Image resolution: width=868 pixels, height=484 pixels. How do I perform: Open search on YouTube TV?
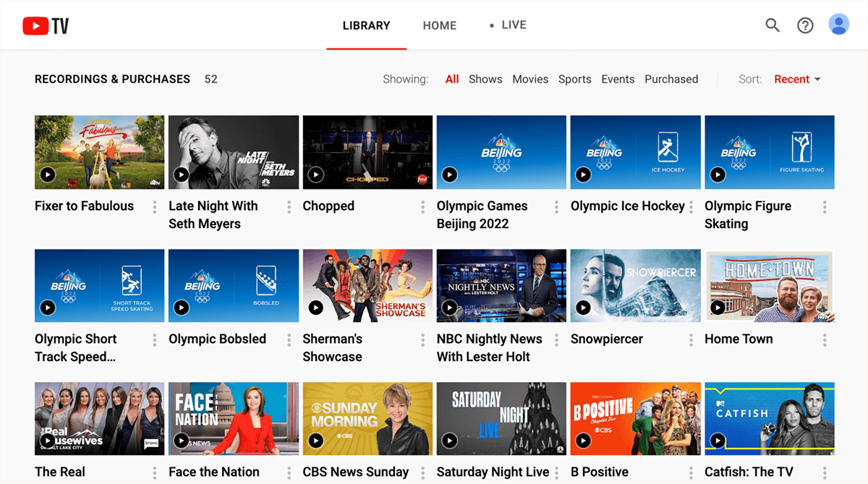coord(772,25)
